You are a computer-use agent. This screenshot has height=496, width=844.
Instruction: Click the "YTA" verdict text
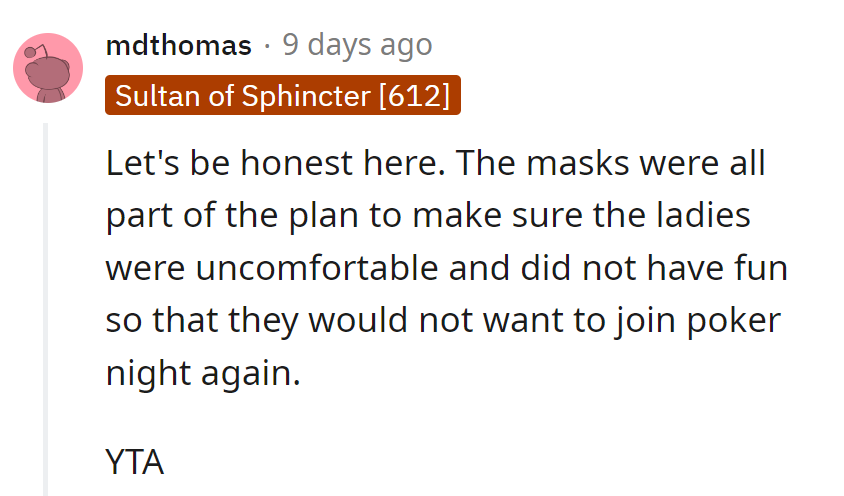tap(134, 462)
